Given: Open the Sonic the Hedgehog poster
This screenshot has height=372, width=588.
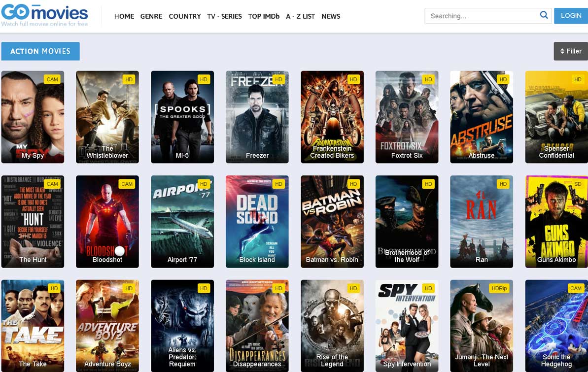Looking at the screenshot, I should point(556,326).
